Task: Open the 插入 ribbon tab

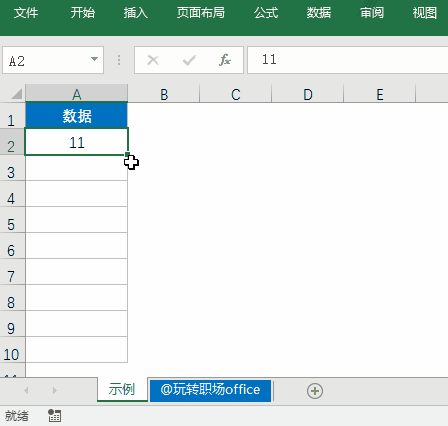Action: click(x=136, y=13)
